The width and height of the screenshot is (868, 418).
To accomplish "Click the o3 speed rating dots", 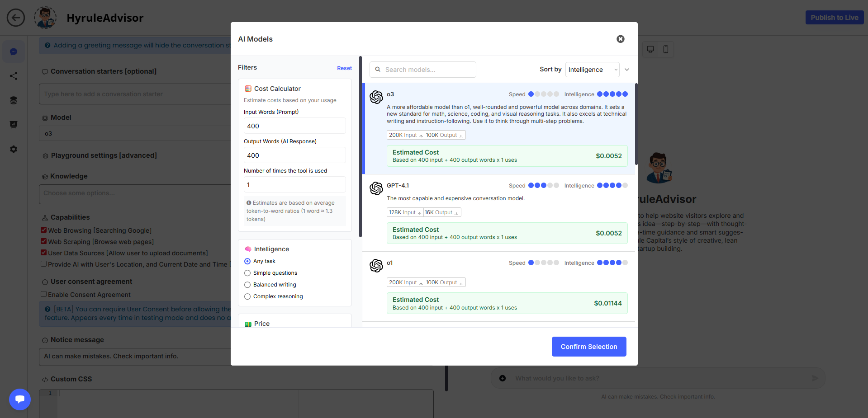I will 544,94.
